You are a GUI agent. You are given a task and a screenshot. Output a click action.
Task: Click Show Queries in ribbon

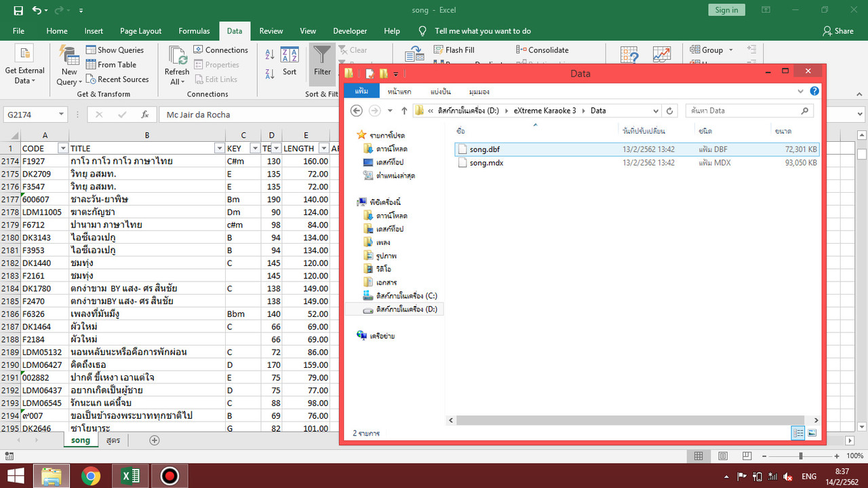coord(115,50)
